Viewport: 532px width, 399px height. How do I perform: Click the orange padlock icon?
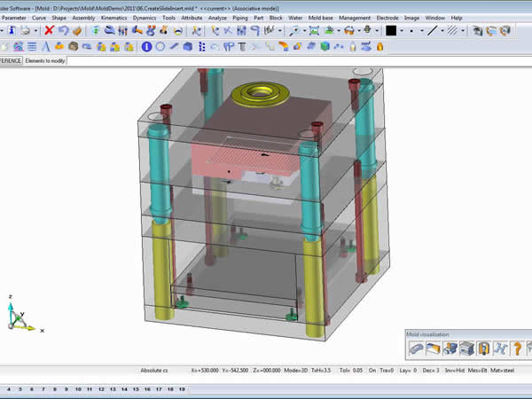[380, 46]
